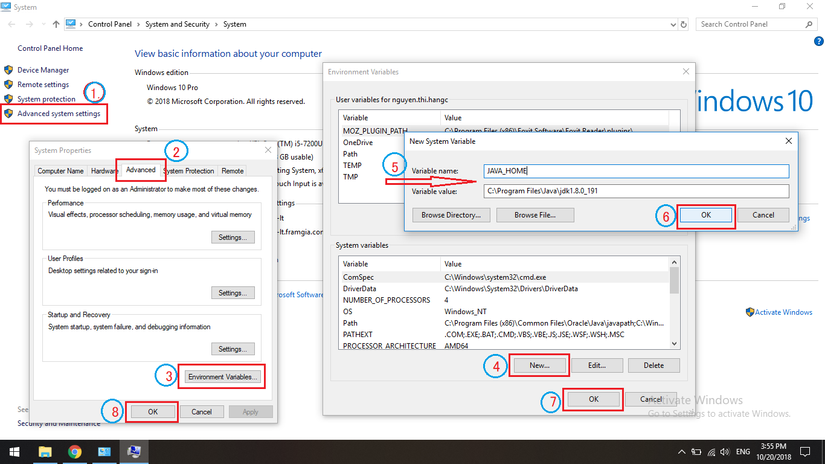Select ComSpec system variable row
825x464 pixels.
504,277
